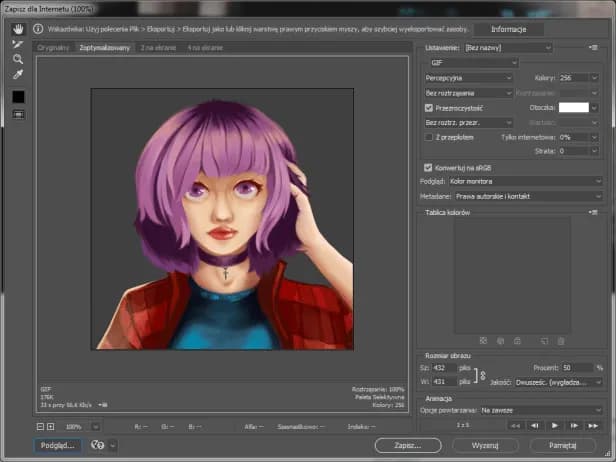Disable the Przezroczystość checkbox
The height and width of the screenshot is (462, 616).
[429, 107]
